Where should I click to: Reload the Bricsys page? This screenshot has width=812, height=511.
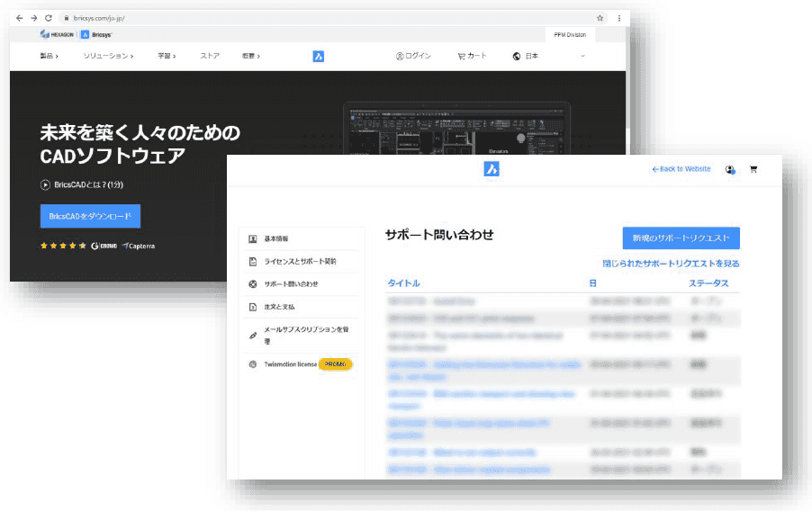(49, 18)
